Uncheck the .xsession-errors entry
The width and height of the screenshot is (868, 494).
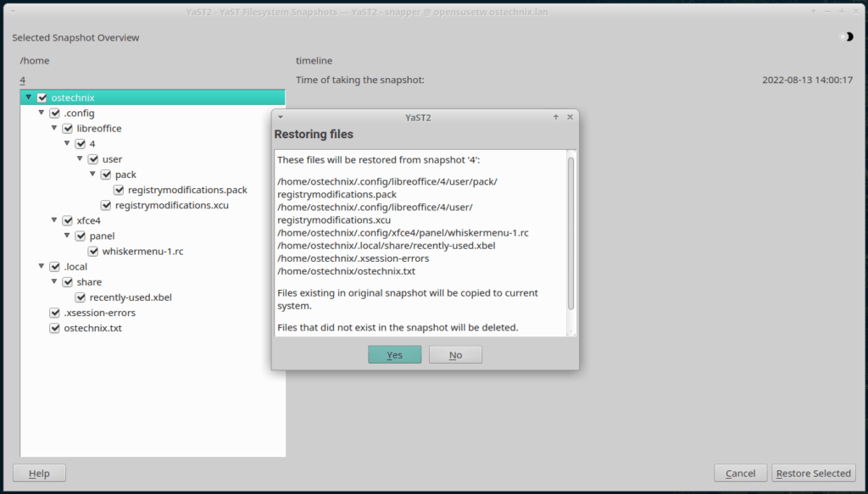(x=54, y=313)
